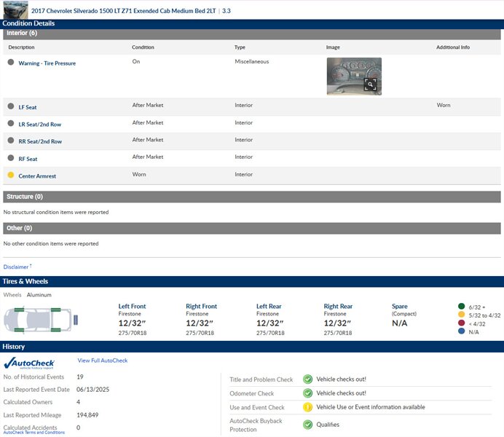
Task: Click the Type column header
Action: 240,47
